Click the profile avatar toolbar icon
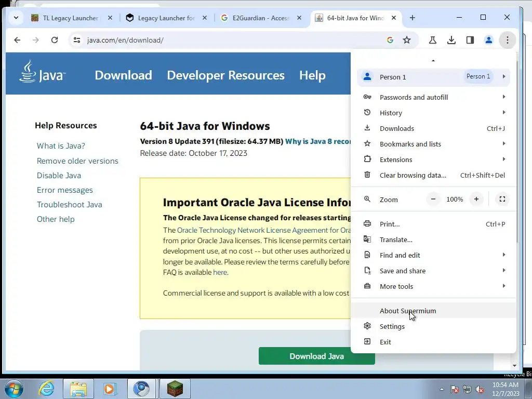Viewport: 532px width, 399px height. point(488,40)
